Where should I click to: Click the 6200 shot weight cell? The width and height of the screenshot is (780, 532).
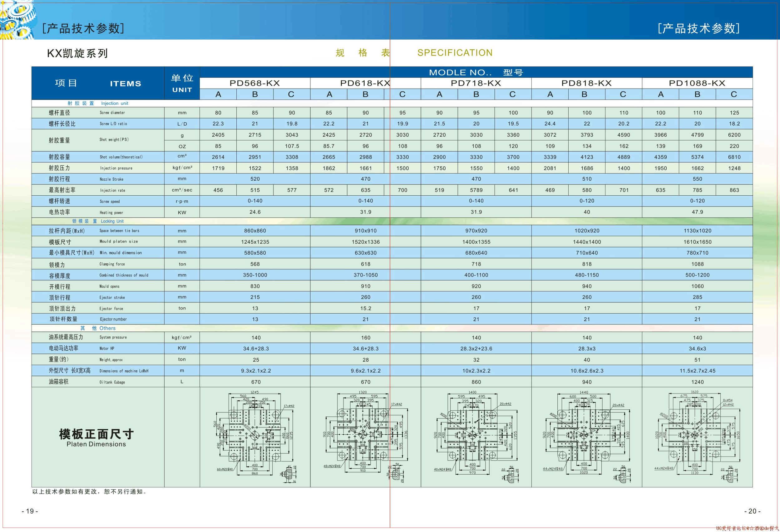pos(734,135)
